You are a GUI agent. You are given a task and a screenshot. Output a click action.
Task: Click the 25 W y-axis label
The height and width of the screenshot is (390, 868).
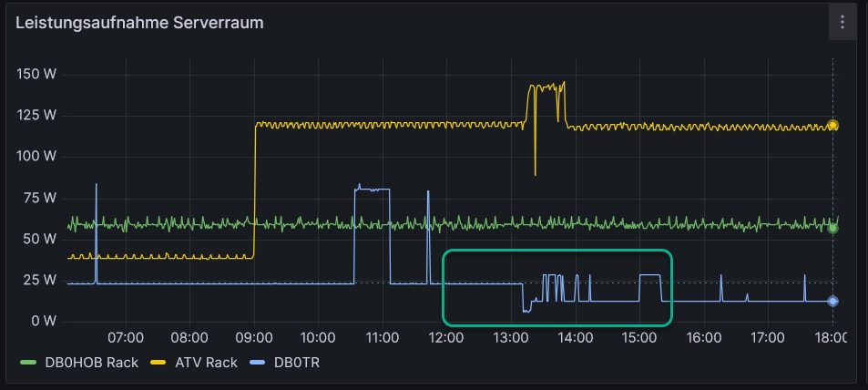[40, 281]
